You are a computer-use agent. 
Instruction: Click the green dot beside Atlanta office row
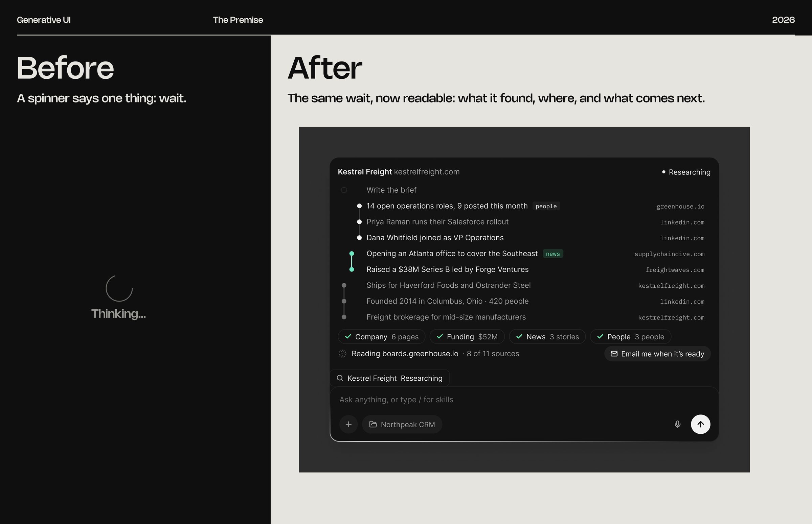[352, 254]
